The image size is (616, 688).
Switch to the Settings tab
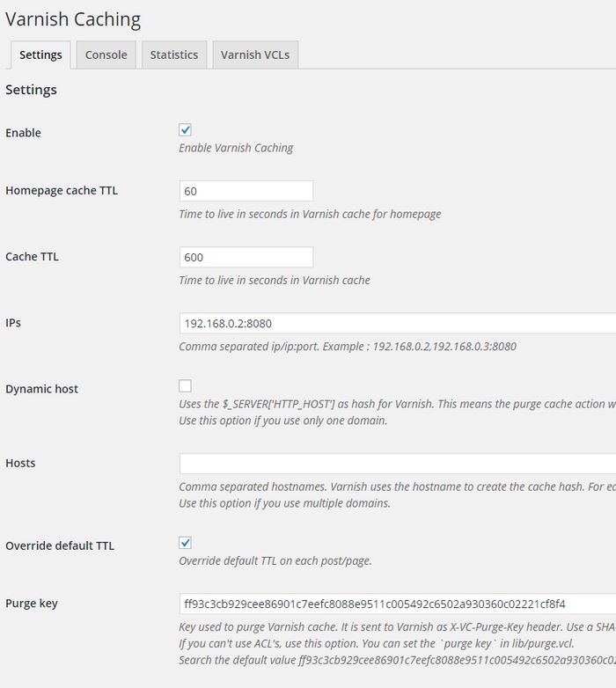pyautogui.click(x=40, y=55)
